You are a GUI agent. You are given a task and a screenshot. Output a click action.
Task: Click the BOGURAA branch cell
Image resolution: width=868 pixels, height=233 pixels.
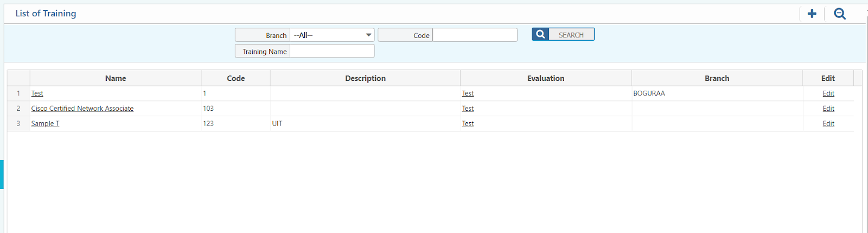(x=717, y=93)
